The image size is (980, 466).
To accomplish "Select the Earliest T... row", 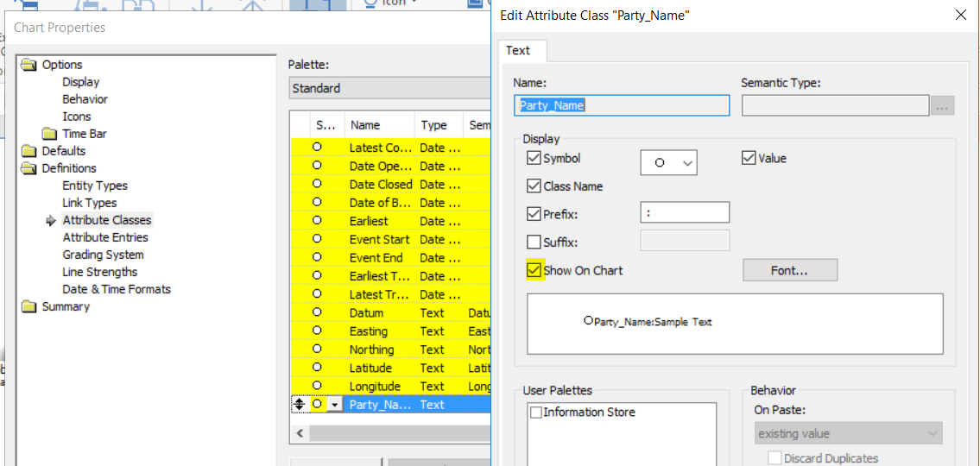I will click(x=390, y=276).
